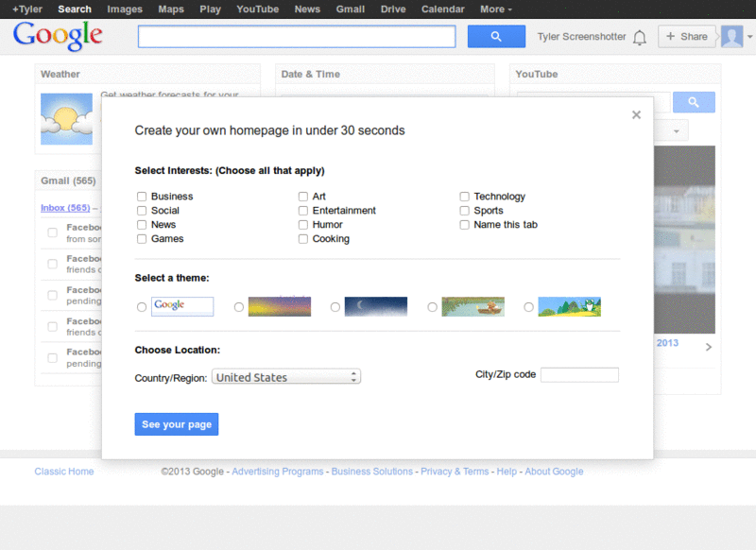Open Business Solutions link

tap(372, 472)
